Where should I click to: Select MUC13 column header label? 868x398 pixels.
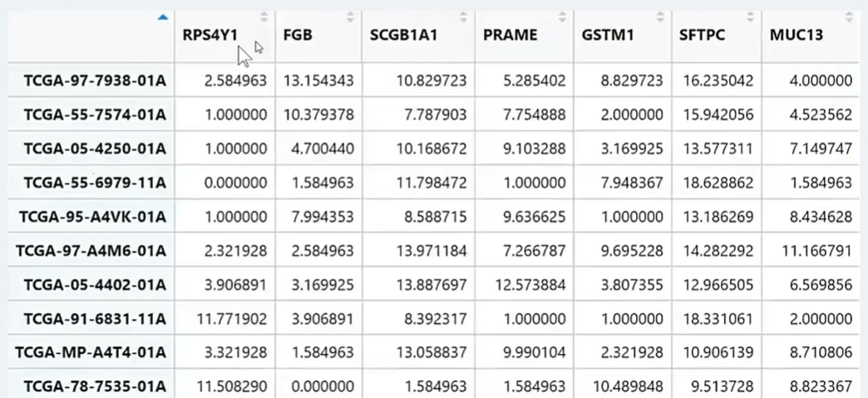796,35
